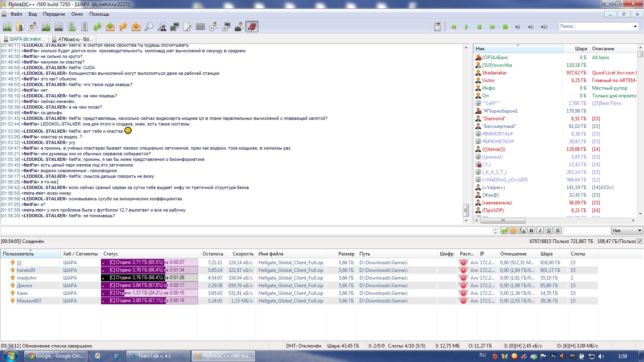Image resolution: width=644 pixels, height=362 pixels.
Task: Open the Поиск search combo dropdown
Action: [x=635, y=27]
